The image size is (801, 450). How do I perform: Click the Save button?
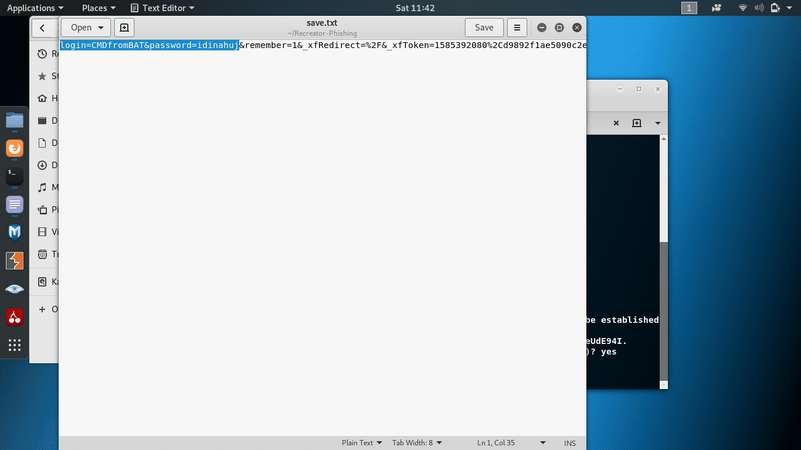484,28
